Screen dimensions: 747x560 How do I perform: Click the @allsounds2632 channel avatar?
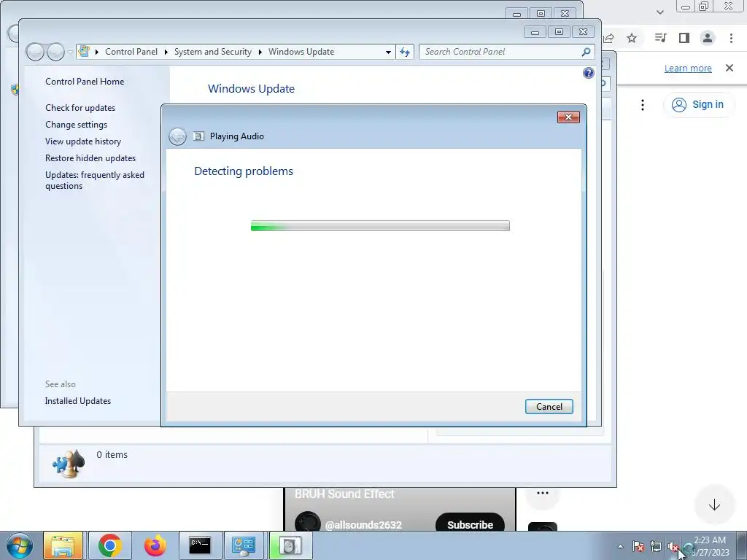tap(308, 523)
